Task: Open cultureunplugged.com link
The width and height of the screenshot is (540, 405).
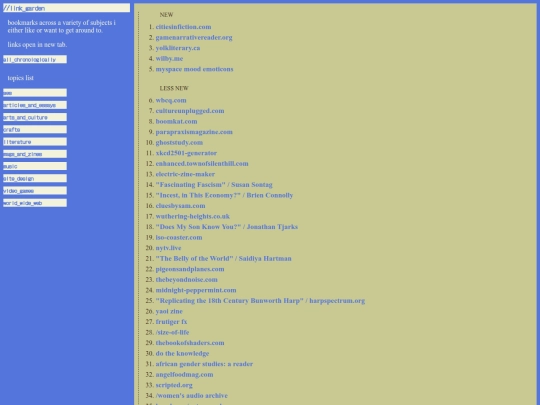Action: tap(190, 111)
